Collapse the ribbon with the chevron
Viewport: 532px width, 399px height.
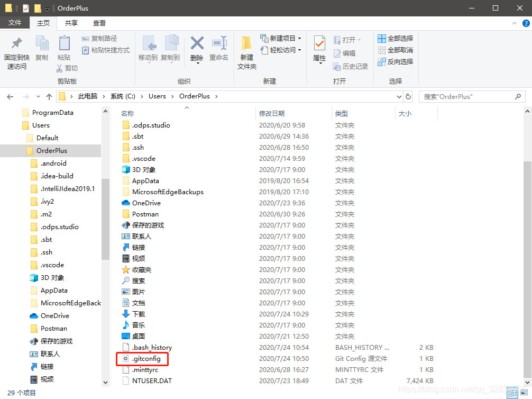point(515,23)
